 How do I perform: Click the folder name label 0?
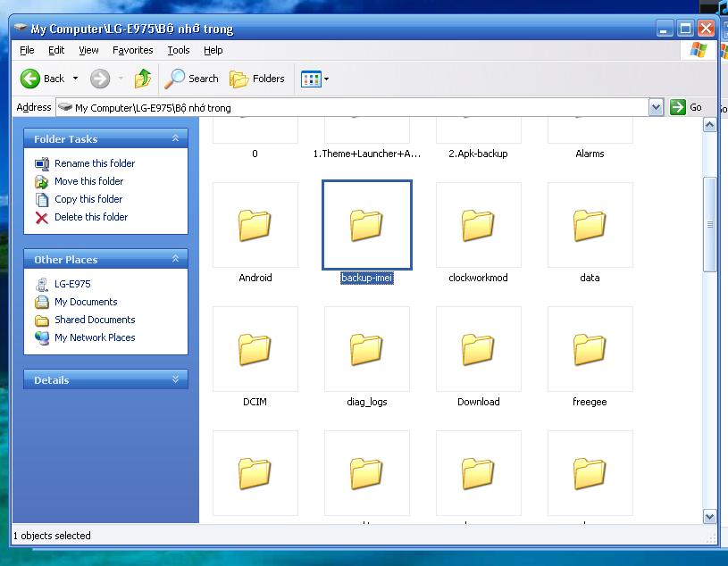pyautogui.click(x=255, y=154)
